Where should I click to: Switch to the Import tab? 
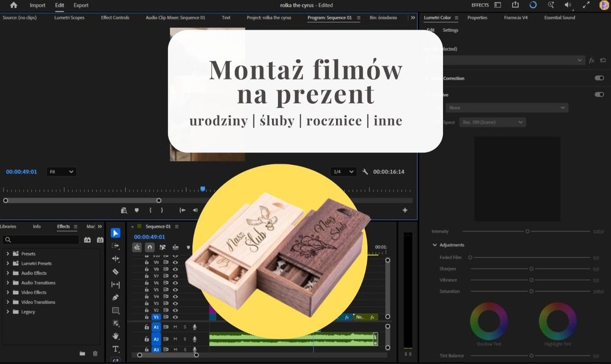click(37, 5)
